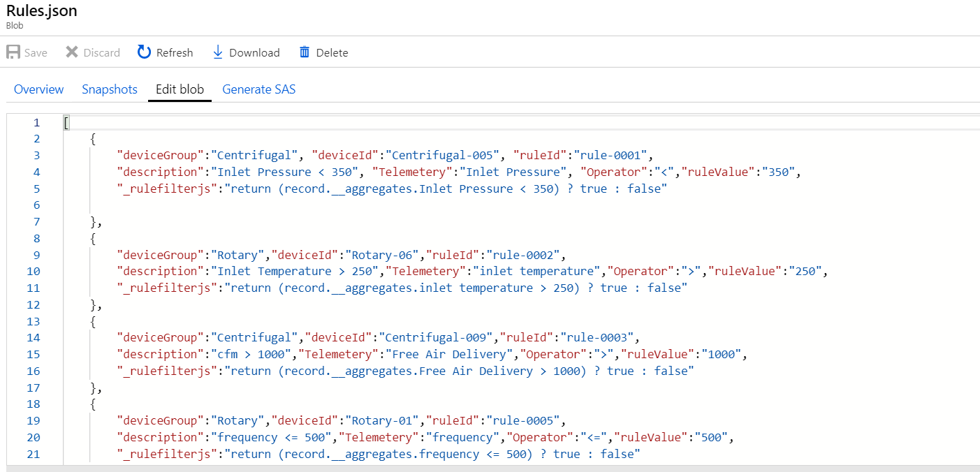Image resolution: width=980 pixels, height=472 pixels.
Task: Select the Edit blob tab
Action: point(180,89)
